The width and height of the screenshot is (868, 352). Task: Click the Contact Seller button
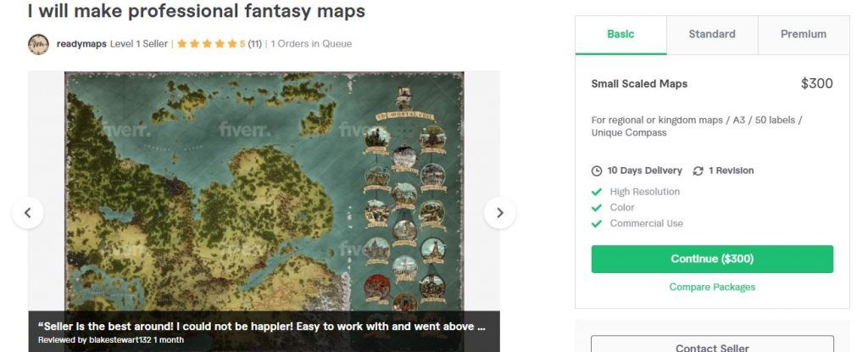click(712, 344)
